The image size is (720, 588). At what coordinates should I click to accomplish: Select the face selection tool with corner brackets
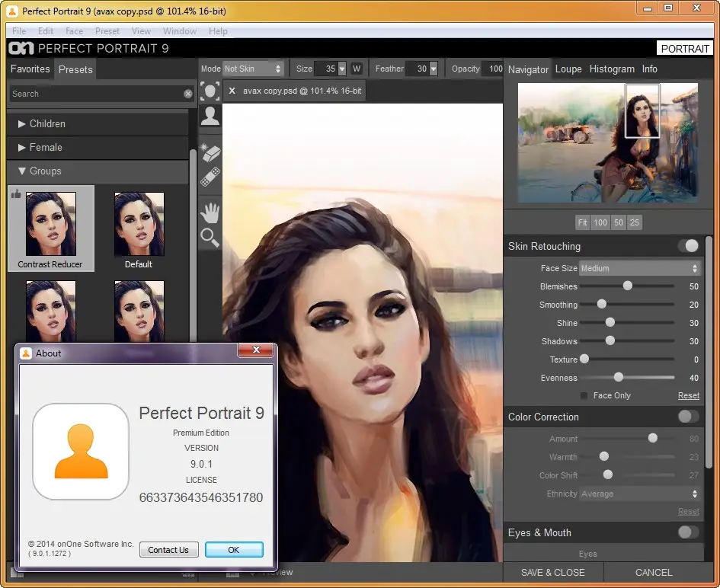[210, 91]
